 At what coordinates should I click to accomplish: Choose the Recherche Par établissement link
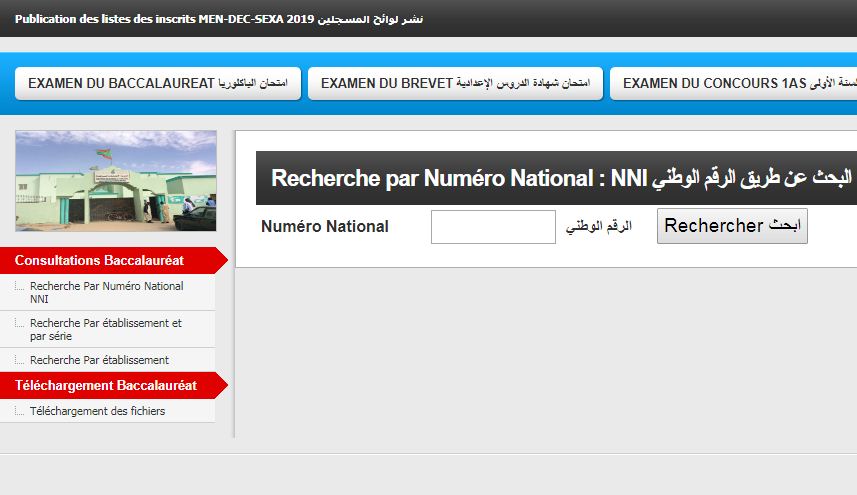[99, 360]
